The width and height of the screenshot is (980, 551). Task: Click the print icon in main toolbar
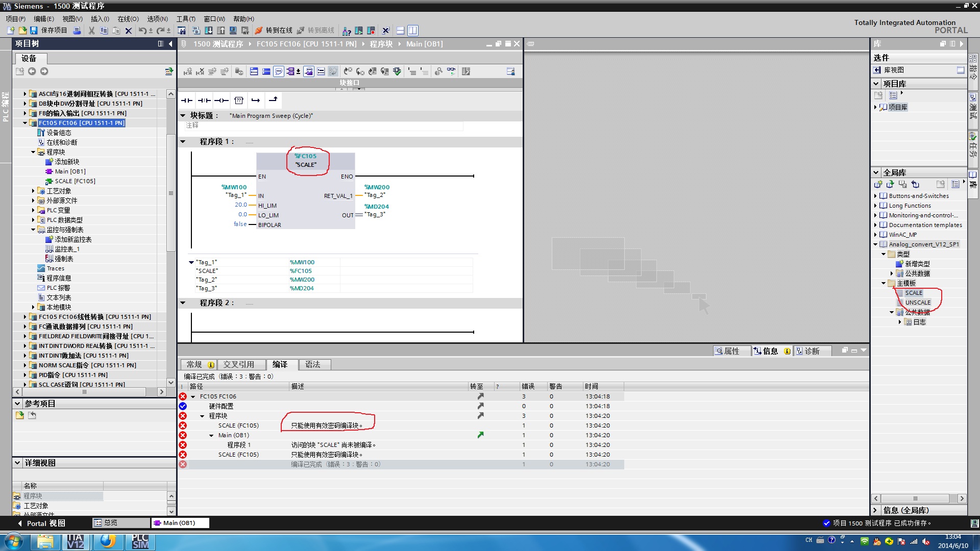click(x=77, y=31)
